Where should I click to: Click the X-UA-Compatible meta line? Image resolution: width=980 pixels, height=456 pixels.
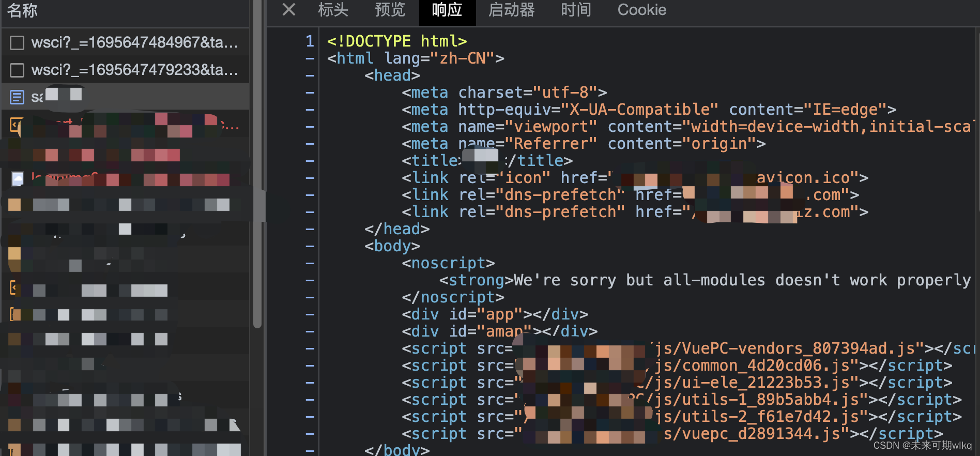click(x=649, y=109)
